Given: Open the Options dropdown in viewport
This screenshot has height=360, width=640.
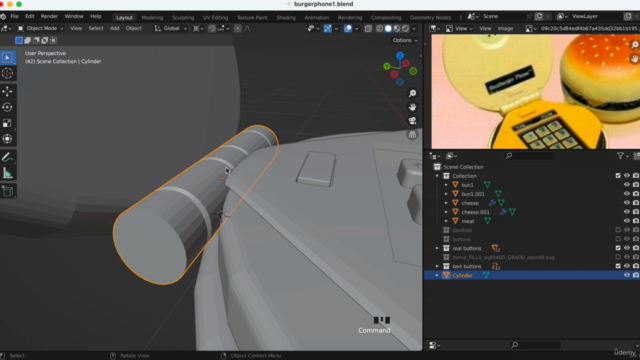Looking at the screenshot, I should tap(405, 40).
